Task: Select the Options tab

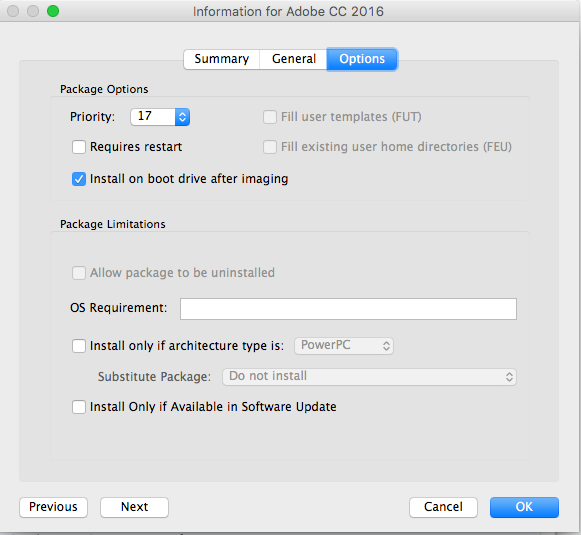Action: (x=362, y=59)
